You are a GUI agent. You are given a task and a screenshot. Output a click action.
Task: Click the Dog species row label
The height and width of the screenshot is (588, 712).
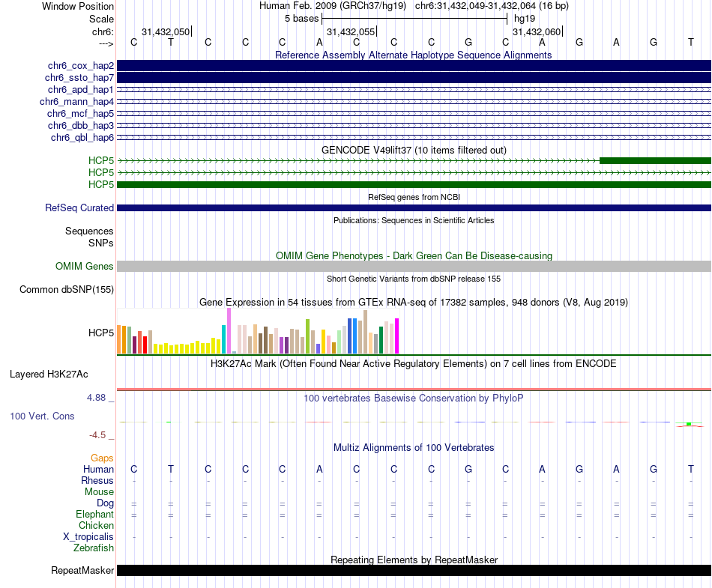pos(106,503)
